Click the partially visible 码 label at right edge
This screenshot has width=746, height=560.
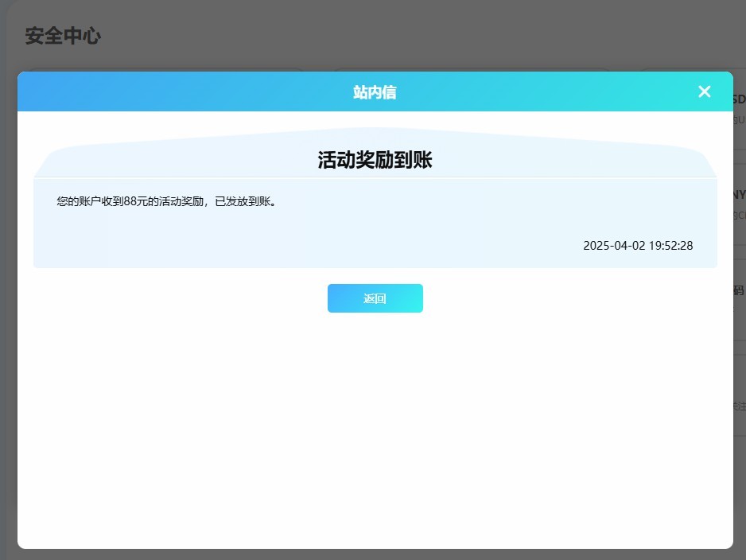[x=739, y=291]
